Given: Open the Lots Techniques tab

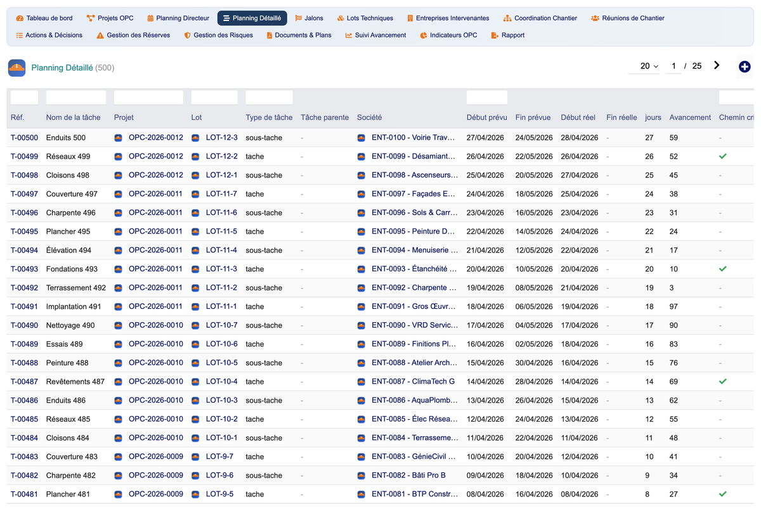Looking at the screenshot, I should (365, 18).
